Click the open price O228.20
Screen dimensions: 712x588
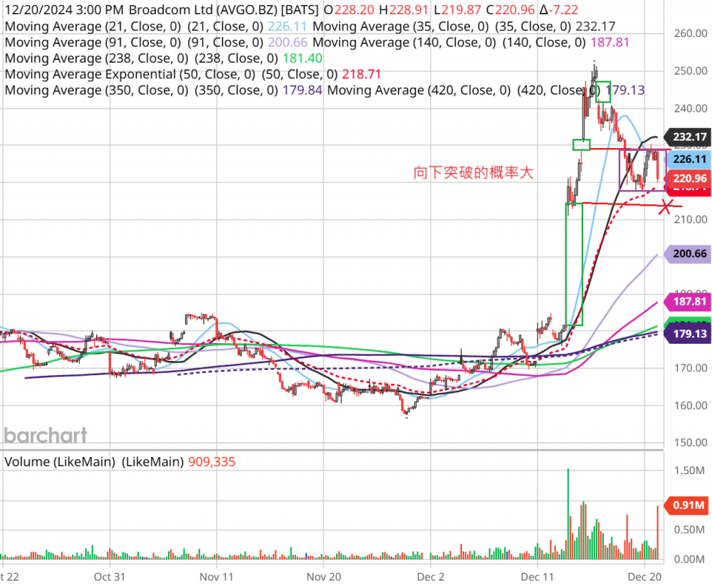point(349,9)
